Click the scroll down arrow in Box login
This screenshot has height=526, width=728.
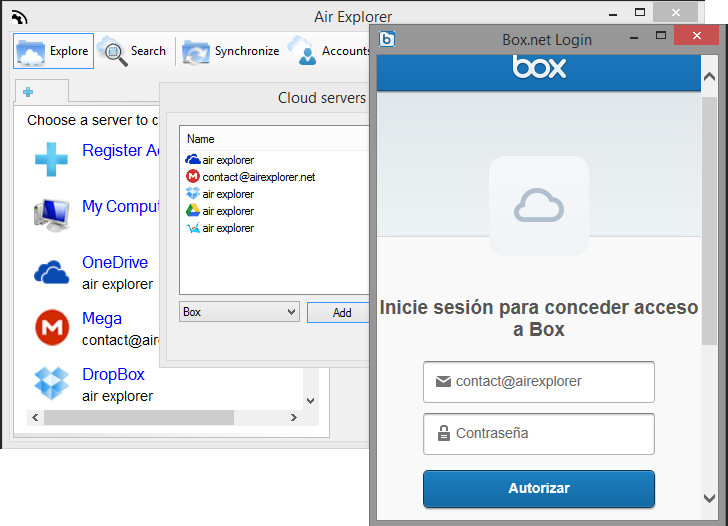(x=709, y=498)
